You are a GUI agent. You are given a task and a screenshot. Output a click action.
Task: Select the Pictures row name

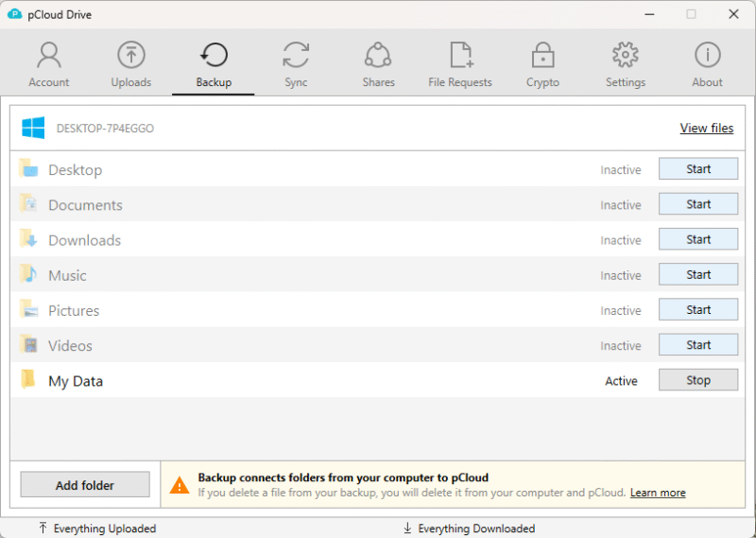[x=74, y=311]
